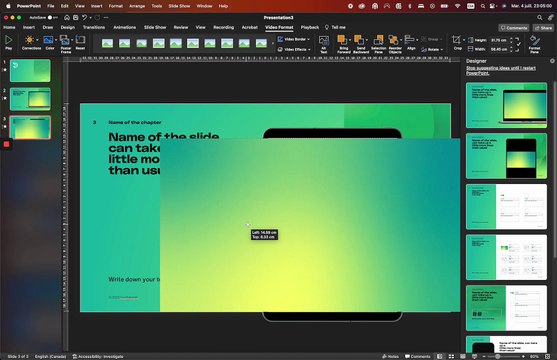Open the Transitions ribbon tab

coord(94,27)
